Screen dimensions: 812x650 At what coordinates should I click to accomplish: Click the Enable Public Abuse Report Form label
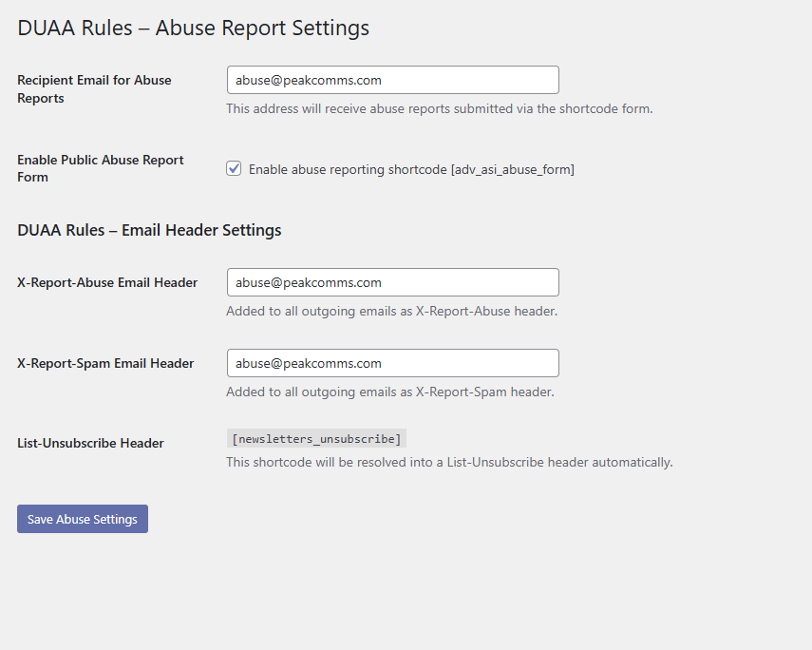(100, 168)
